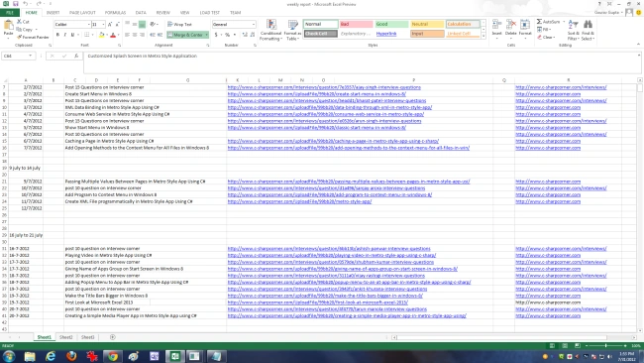644x363 pixels.
Task: Open the Font dialog launcher
Action: point(120,46)
